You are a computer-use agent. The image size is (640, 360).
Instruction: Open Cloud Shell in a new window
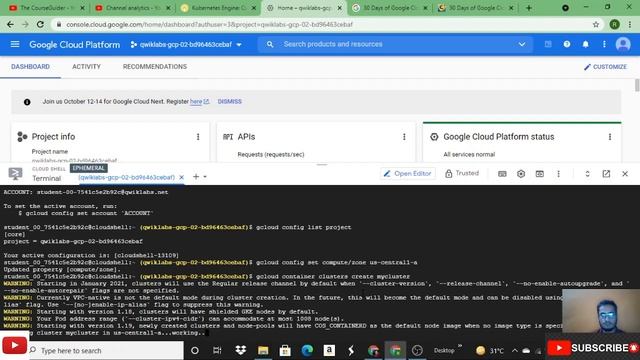(x=606, y=174)
